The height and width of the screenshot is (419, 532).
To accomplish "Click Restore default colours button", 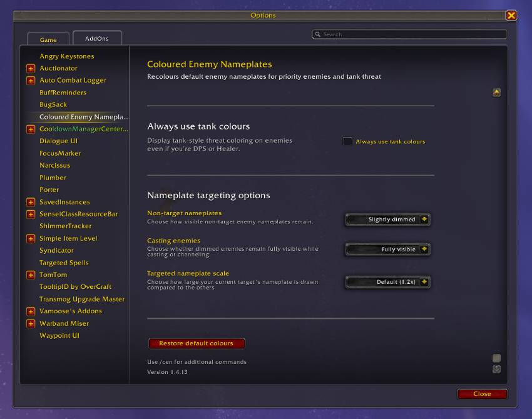I will coord(197,343).
